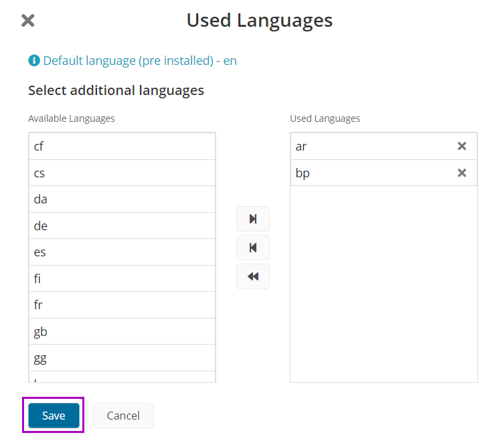The width and height of the screenshot is (504, 439).
Task: Select 'gg' in Available Languages
Action: click(122, 358)
